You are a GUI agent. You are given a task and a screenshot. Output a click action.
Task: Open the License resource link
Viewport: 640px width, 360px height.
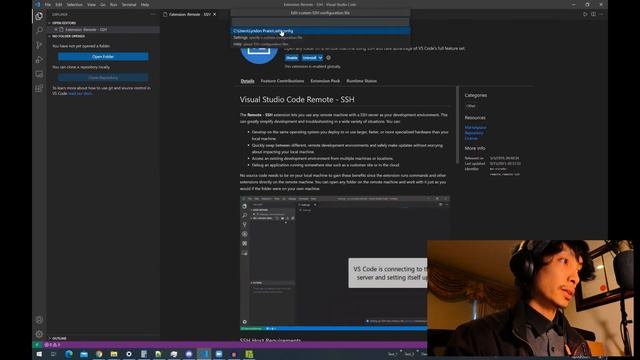tap(471, 138)
